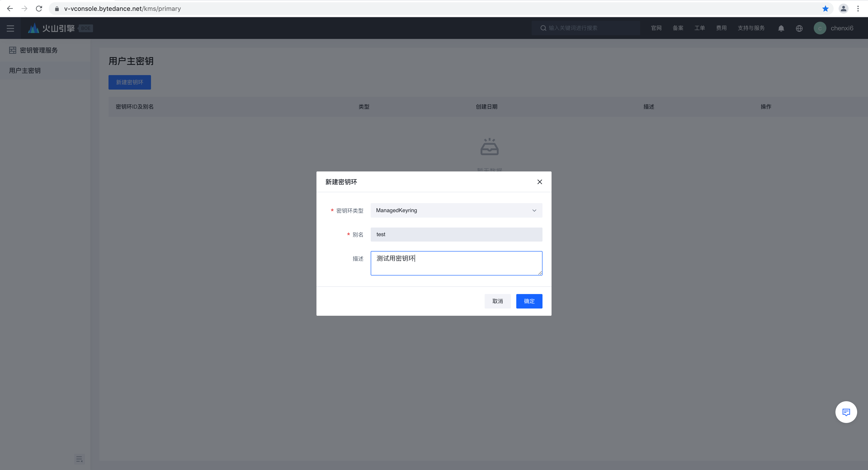The height and width of the screenshot is (470, 868).
Task: Click the 操作 column header
Action: pyautogui.click(x=766, y=107)
